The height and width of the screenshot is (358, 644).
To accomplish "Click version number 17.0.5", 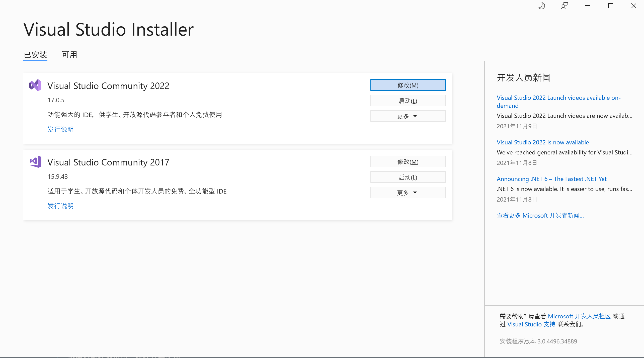I will tap(56, 100).
